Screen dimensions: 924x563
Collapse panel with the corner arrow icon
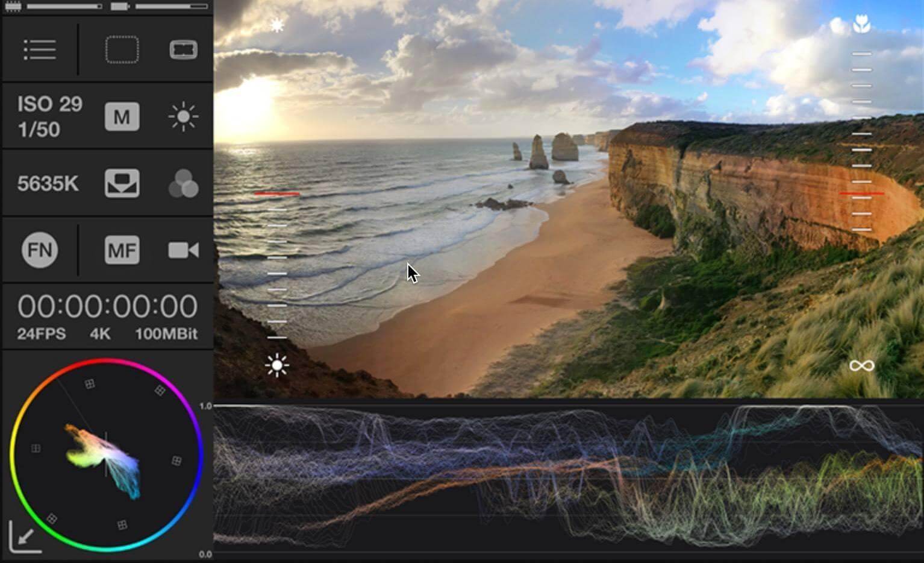click(x=24, y=536)
